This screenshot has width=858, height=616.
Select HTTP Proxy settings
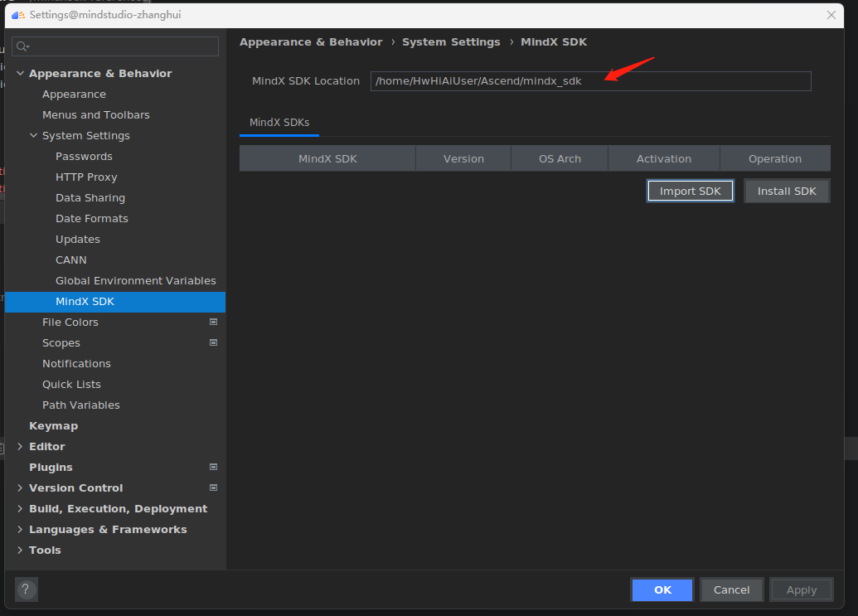86,177
